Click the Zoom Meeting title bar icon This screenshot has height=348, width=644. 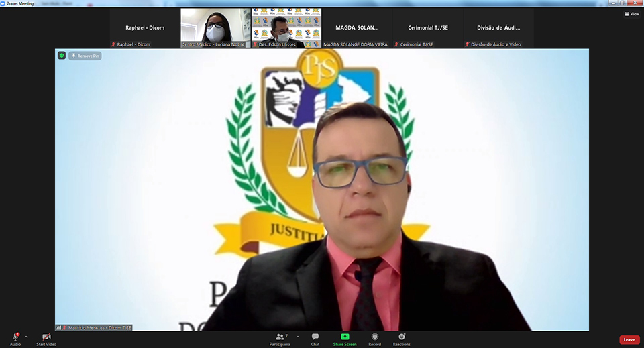(3, 3)
